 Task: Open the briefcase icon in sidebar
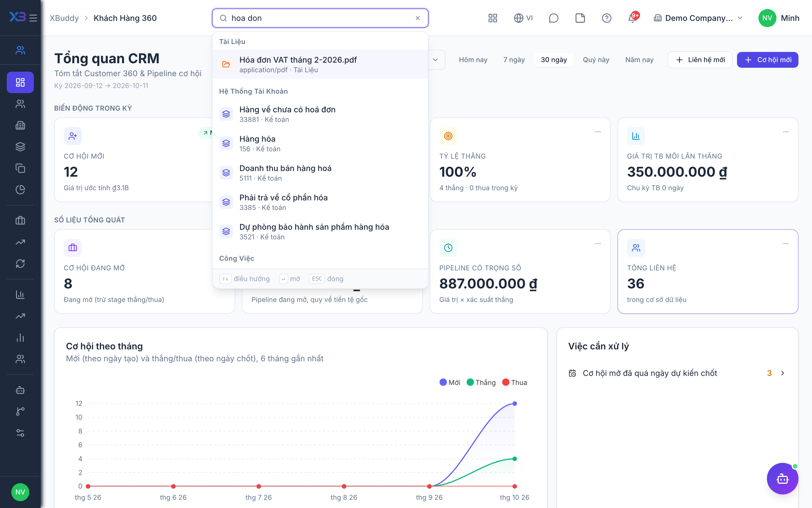[20, 221]
